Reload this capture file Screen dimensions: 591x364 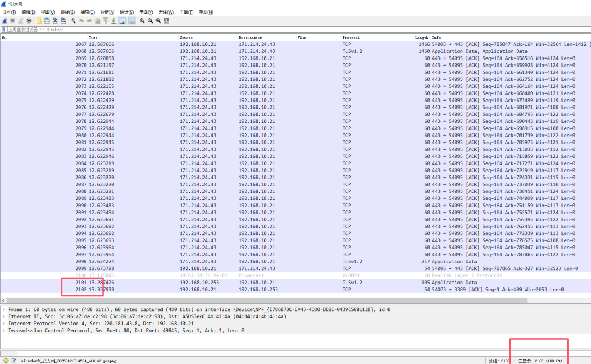coord(63,21)
